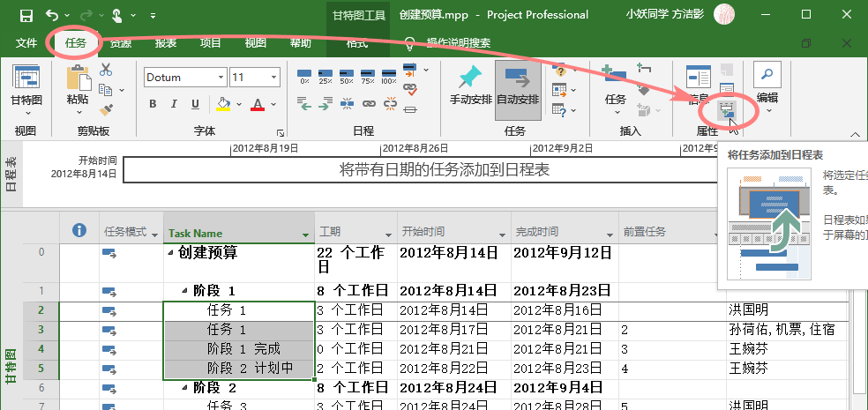Switch to the 资源 ribbon tab

[x=120, y=42]
